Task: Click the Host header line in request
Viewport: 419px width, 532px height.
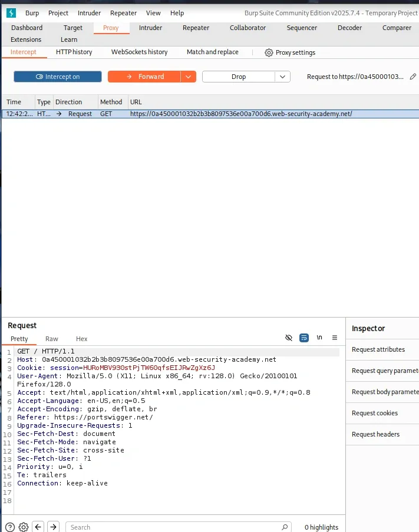Action: click(x=147, y=359)
